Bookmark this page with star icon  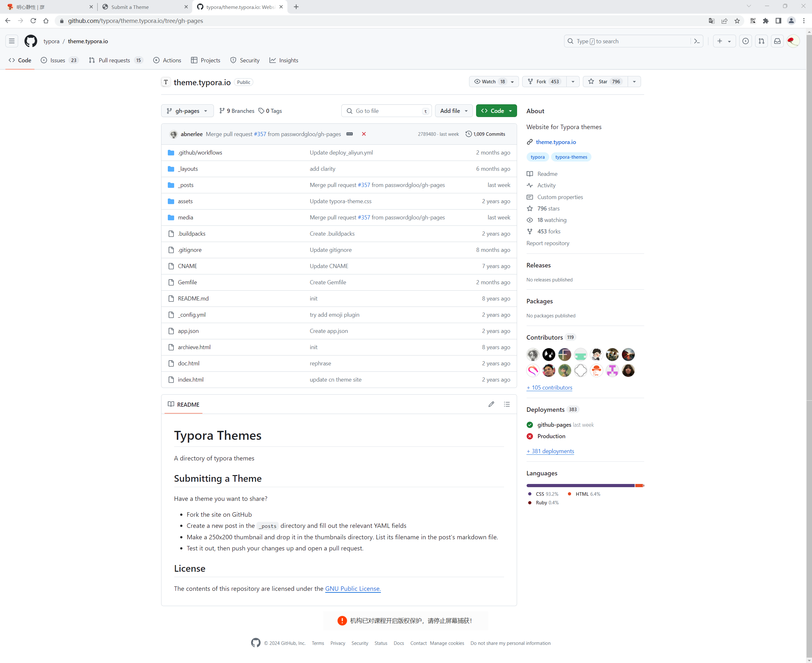pyautogui.click(x=737, y=21)
